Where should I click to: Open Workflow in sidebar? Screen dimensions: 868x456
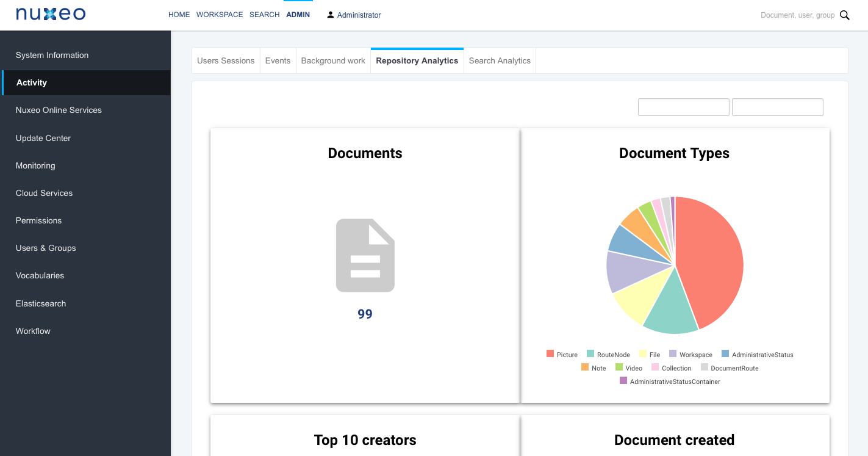(85, 331)
